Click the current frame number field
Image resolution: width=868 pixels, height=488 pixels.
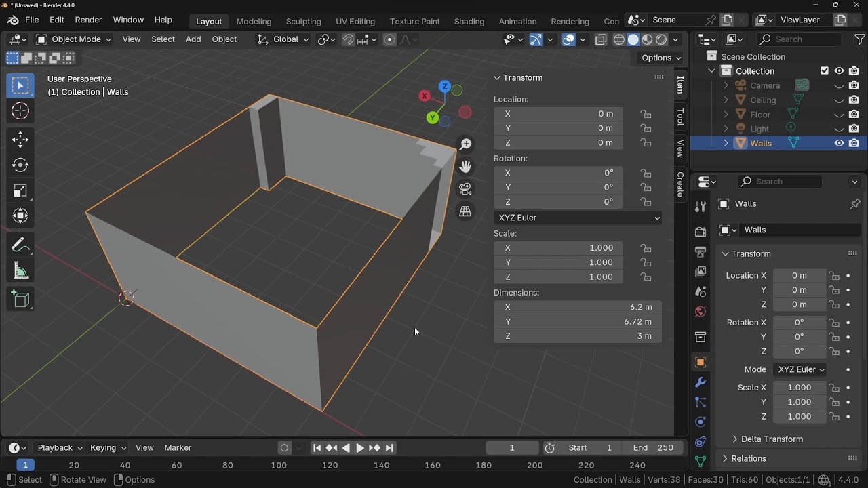512,447
